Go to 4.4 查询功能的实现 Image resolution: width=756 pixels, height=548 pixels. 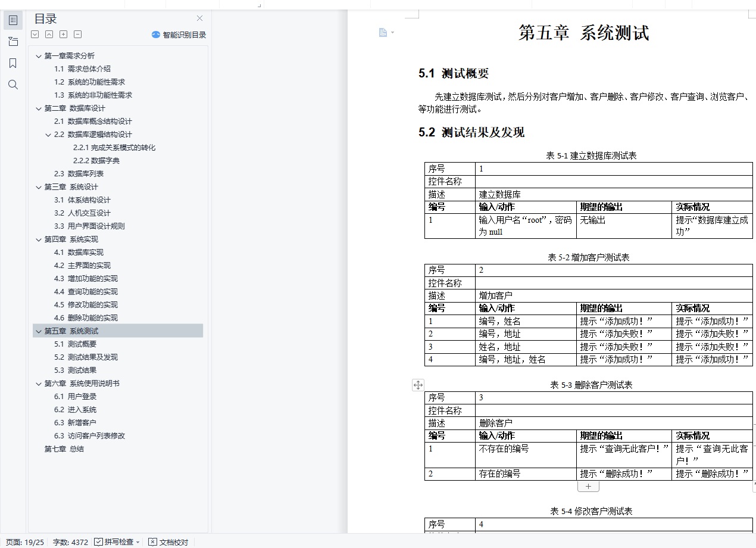(x=86, y=292)
